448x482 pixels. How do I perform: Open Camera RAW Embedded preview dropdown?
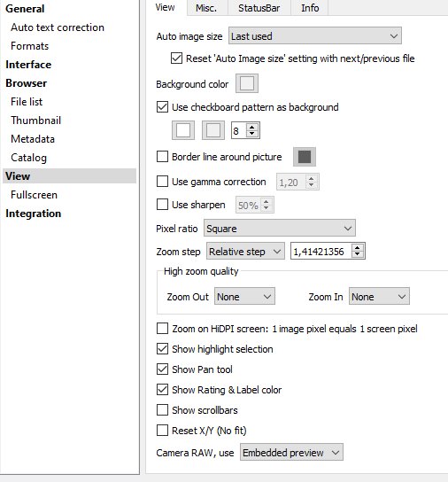(291, 452)
